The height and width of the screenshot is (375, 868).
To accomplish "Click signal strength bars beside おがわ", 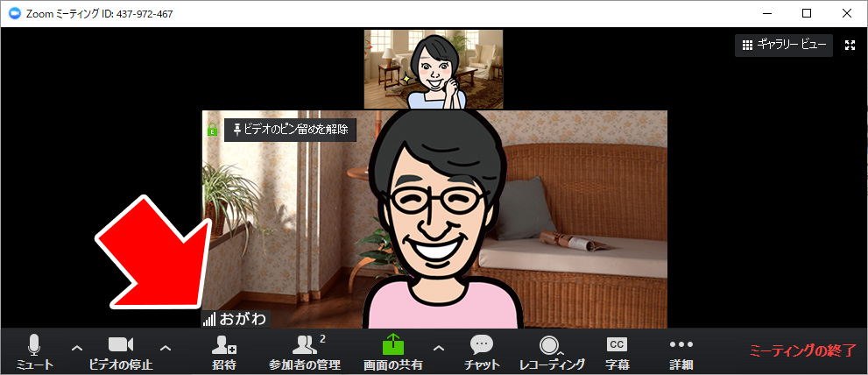I will [x=209, y=319].
